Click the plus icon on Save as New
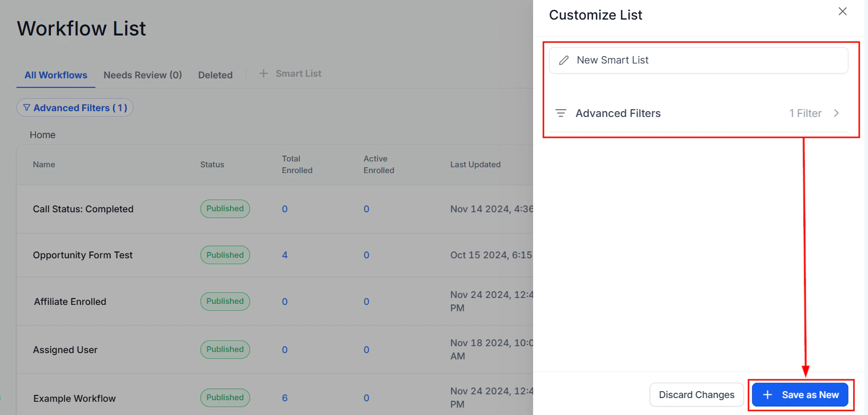Viewport: 868px width, 415px height. [767, 395]
